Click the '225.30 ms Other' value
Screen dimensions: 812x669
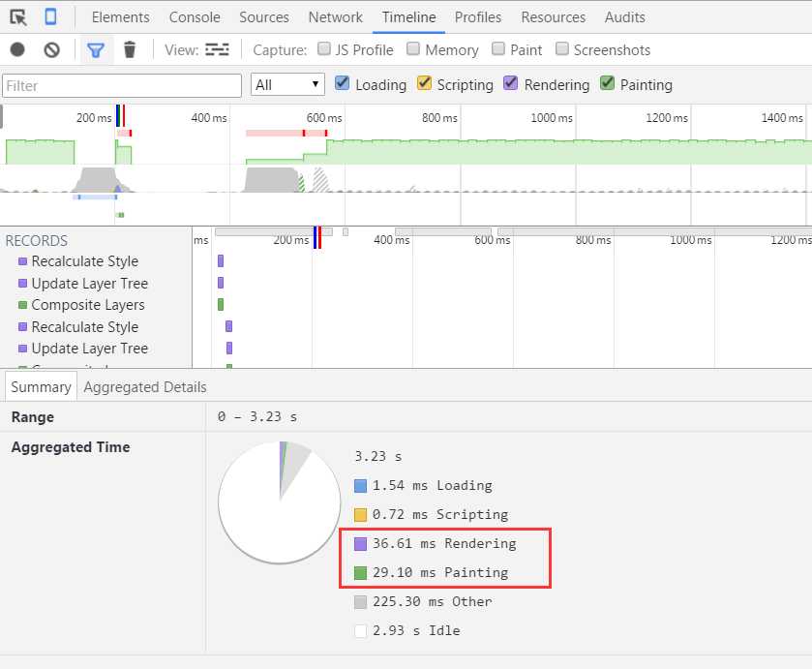point(433,601)
